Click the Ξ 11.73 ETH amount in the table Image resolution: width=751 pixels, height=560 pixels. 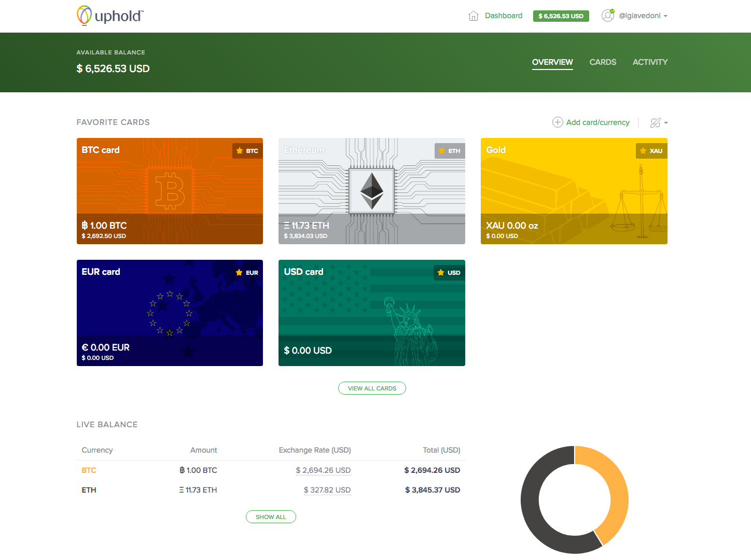click(x=198, y=490)
